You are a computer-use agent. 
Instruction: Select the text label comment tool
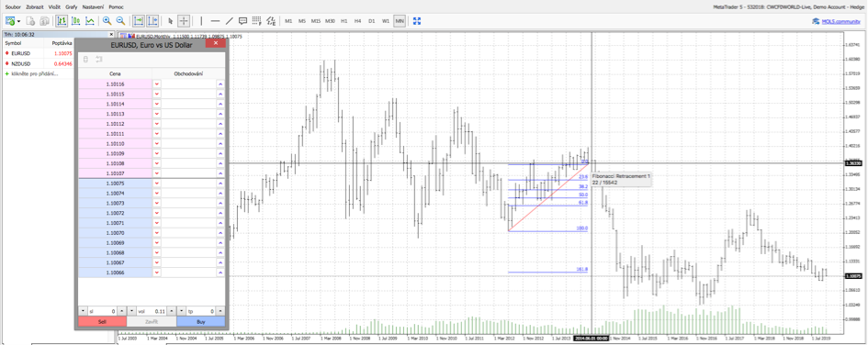[242, 21]
